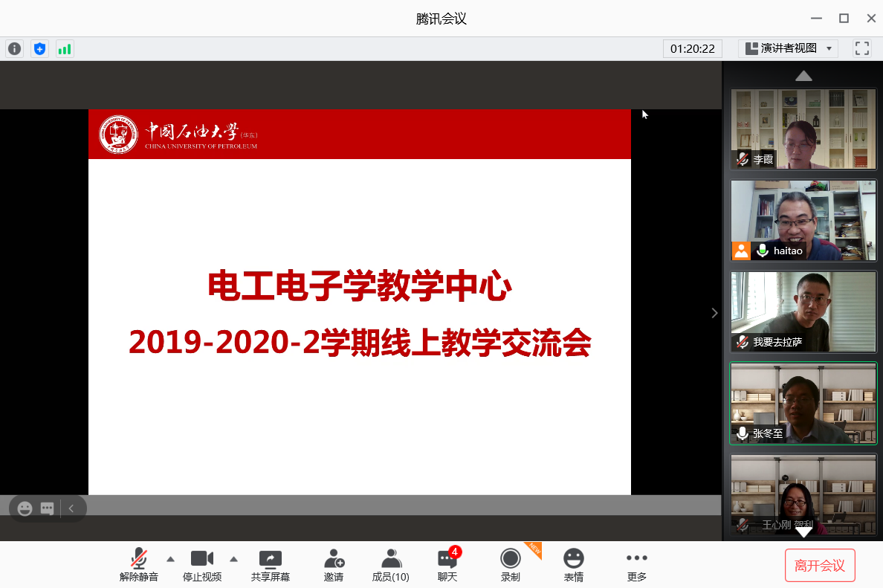Click the meeting info icon
Viewport: 883px width, 588px height.
[x=15, y=49]
